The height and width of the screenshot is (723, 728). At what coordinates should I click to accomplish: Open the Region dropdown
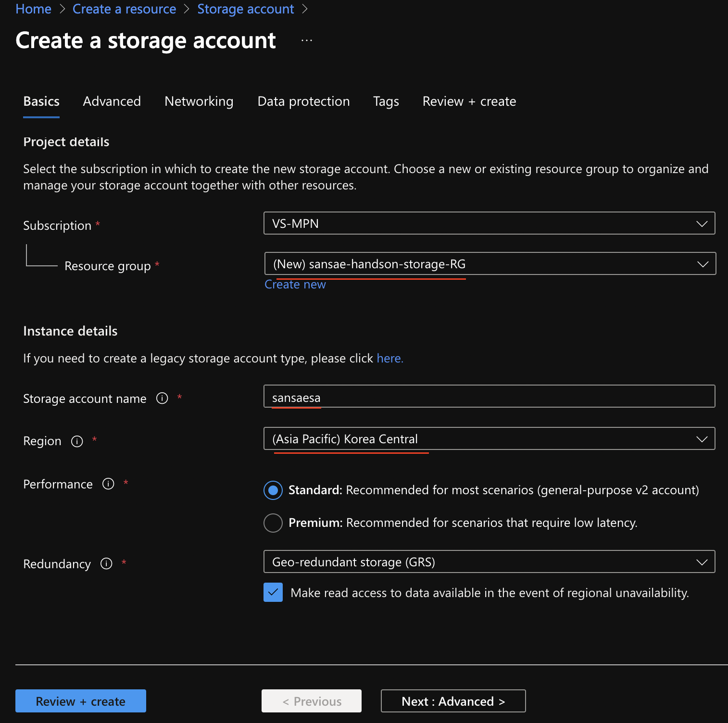[x=489, y=439]
